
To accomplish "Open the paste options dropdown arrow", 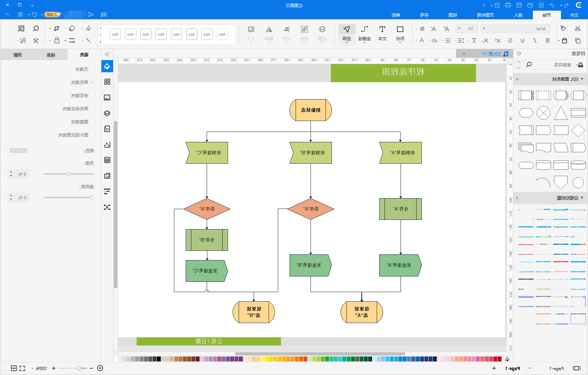I will point(559,41).
